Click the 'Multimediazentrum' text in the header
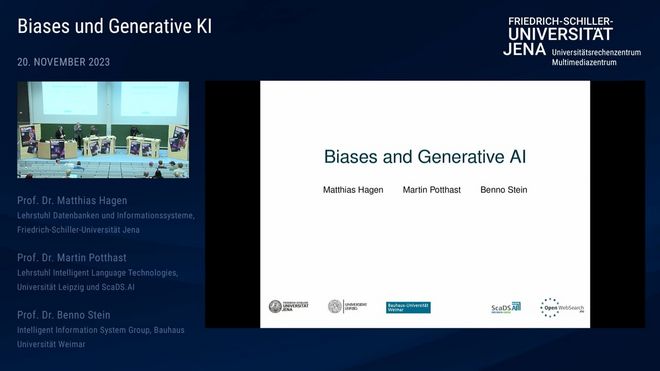Screen dimensions: 660x371 pos(584,62)
